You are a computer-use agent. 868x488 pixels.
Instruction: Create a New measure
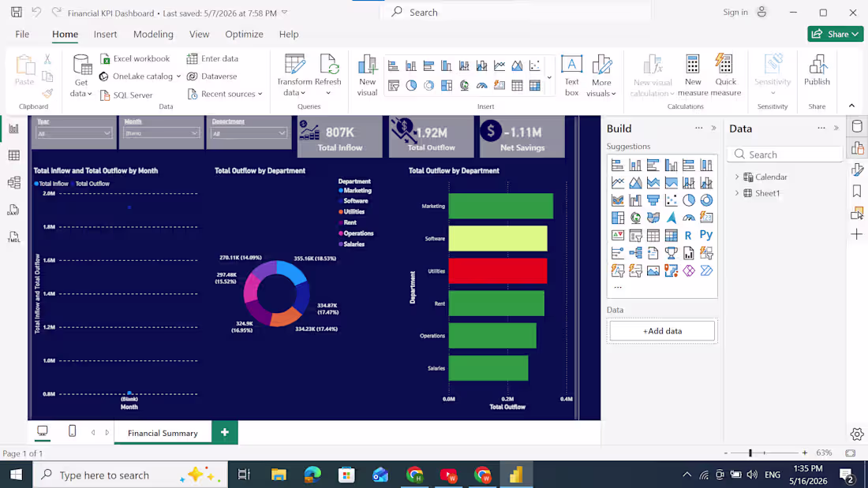(x=693, y=76)
